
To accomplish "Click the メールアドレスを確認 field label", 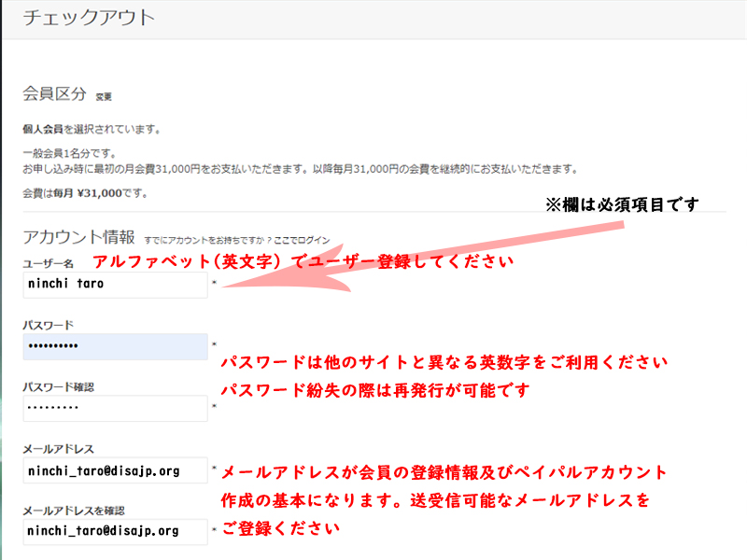I will point(74,511).
